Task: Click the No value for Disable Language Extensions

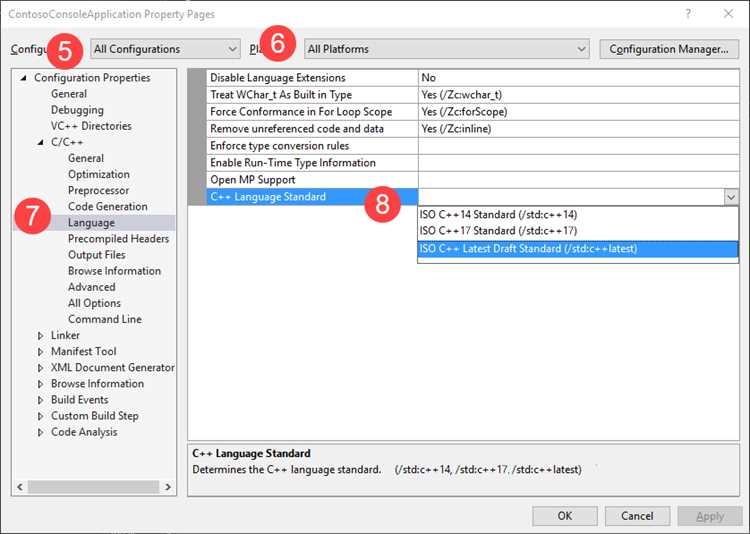Action: [579, 78]
